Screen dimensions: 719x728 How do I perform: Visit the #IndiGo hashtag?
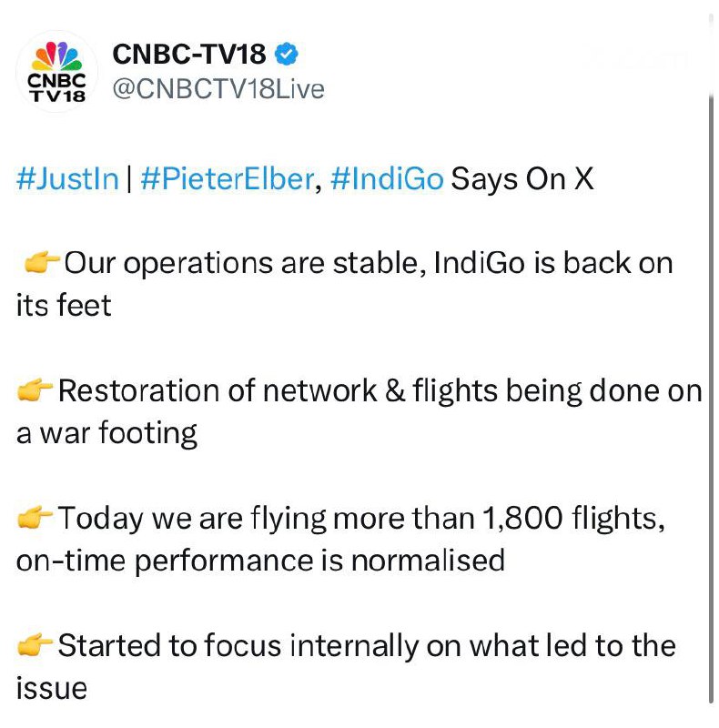pyautogui.click(x=387, y=178)
